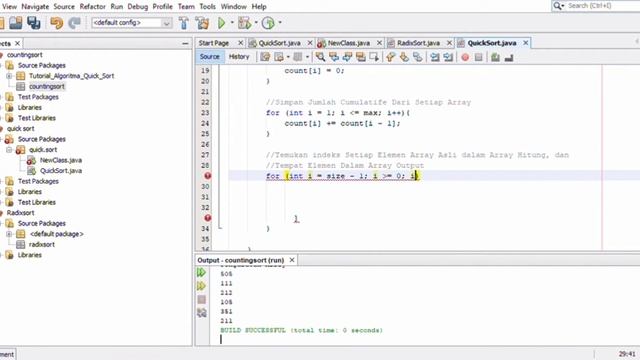Open the Team menu
The image size is (640, 360).
click(x=186, y=7)
